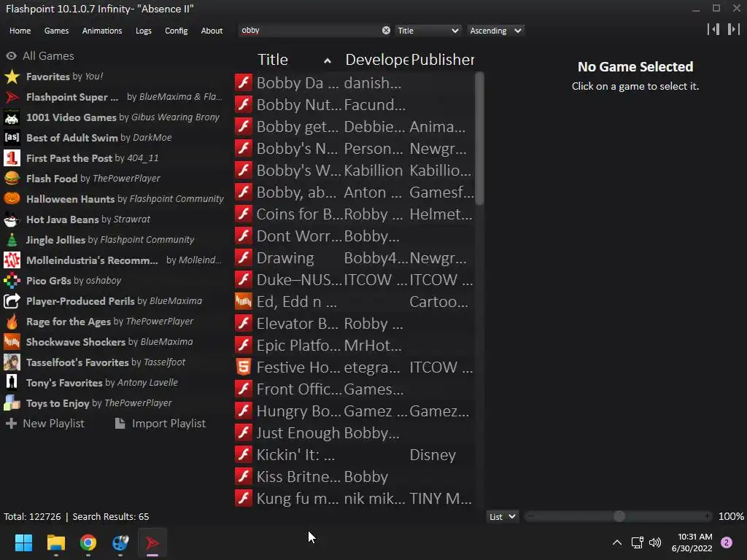Open the Best of Adult Swim [as] icon
This screenshot has height=560, width=747.
12,138
